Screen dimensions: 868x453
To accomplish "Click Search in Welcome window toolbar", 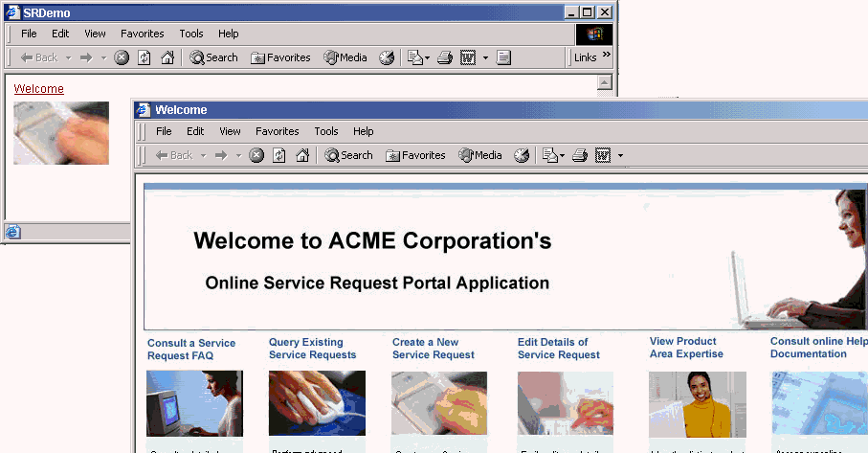I will [x=348, y=155].
